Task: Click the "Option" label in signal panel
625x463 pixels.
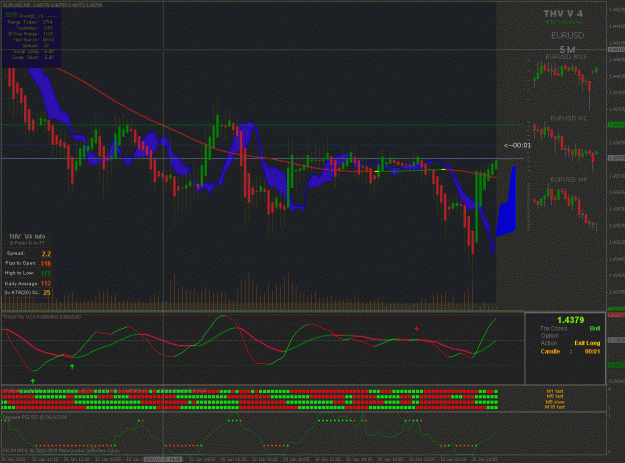Action: 550,336
